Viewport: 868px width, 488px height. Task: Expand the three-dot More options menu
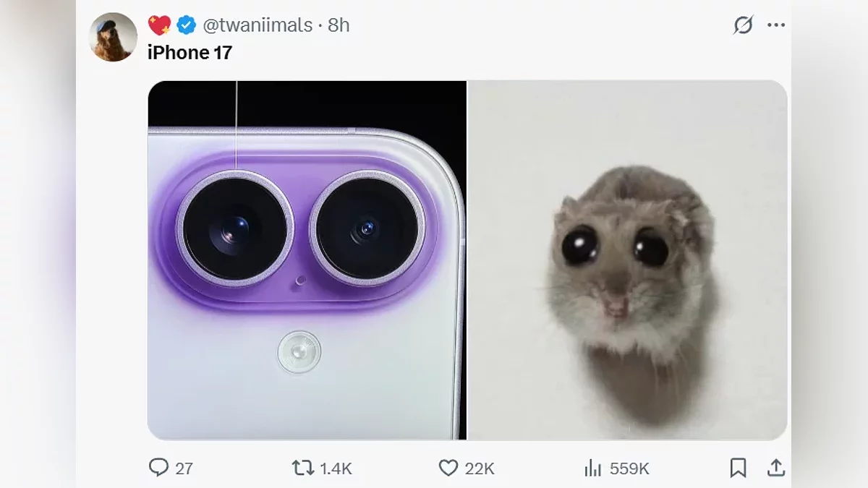(x=776, y=25)
